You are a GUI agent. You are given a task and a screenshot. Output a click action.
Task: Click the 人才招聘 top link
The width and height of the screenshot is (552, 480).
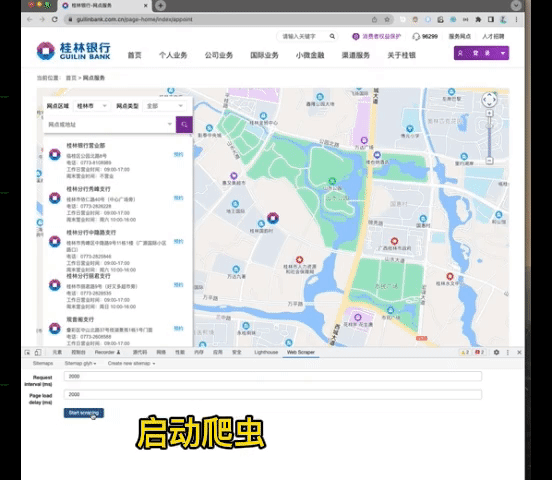coord(493,36)
